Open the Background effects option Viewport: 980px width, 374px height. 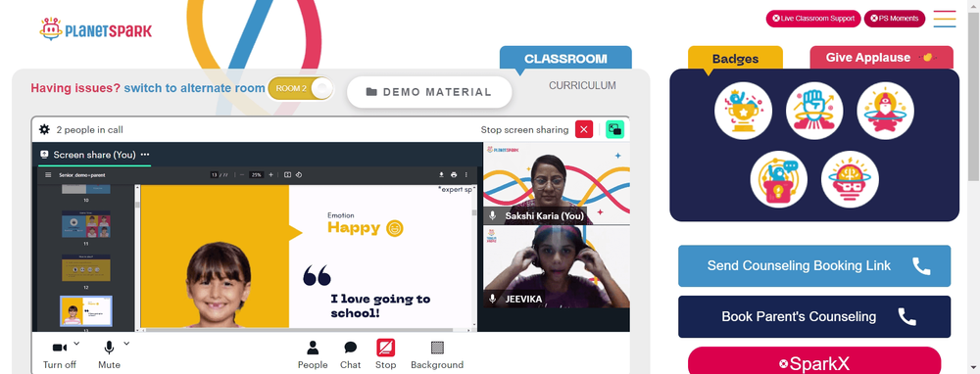click(x=437, y=354)
